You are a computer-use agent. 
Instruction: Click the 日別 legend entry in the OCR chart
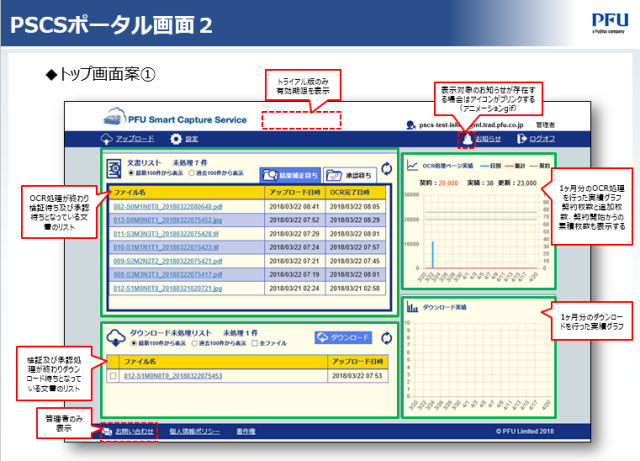coord(491,166)
